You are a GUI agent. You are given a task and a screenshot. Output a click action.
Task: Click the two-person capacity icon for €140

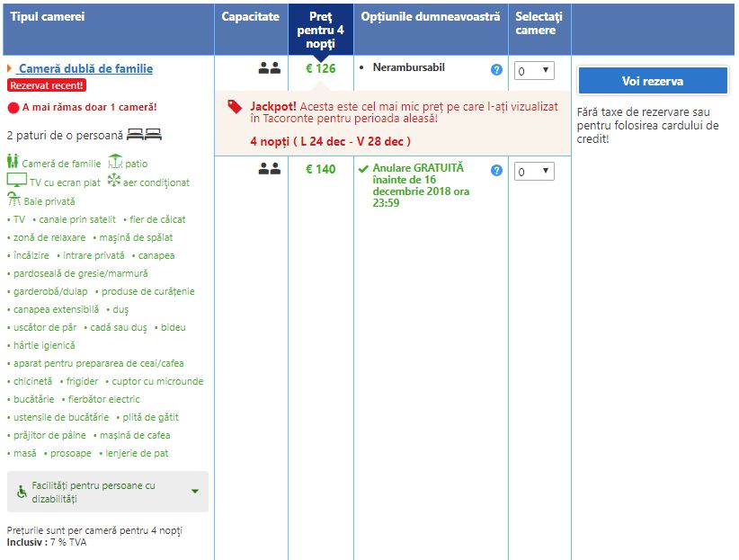tap(270, 168)
